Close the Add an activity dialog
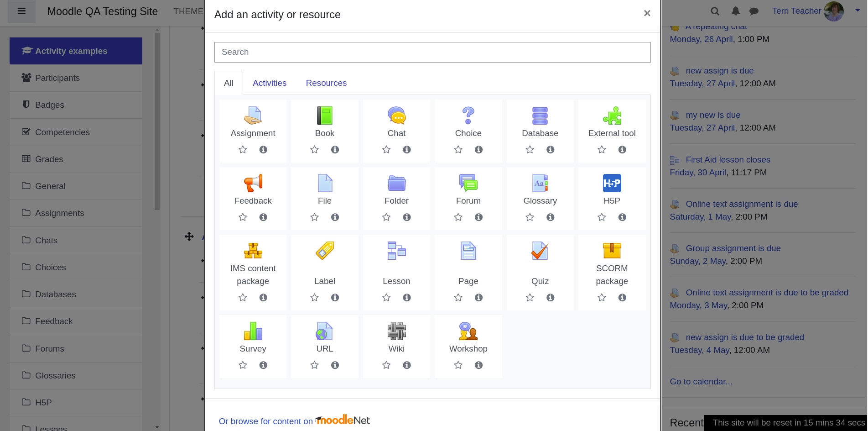Image resolution: width=868 pixels, height=431 pixels. click(x=647, y=13)
